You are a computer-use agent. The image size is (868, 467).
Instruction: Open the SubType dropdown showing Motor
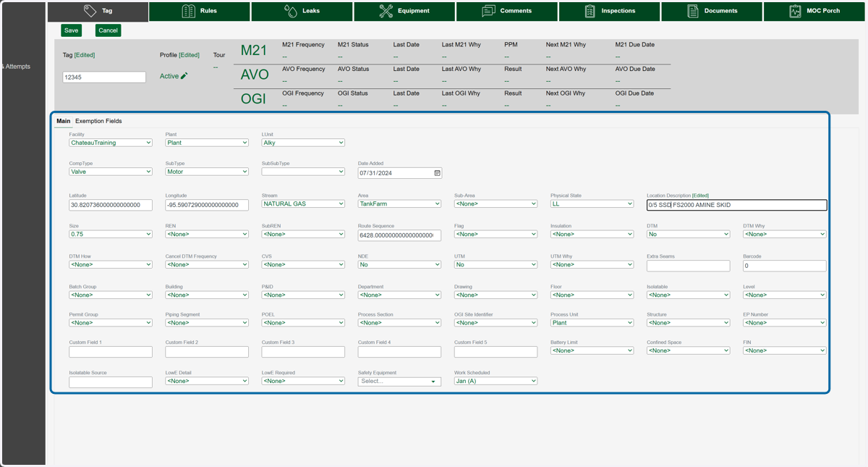point(207,172)
